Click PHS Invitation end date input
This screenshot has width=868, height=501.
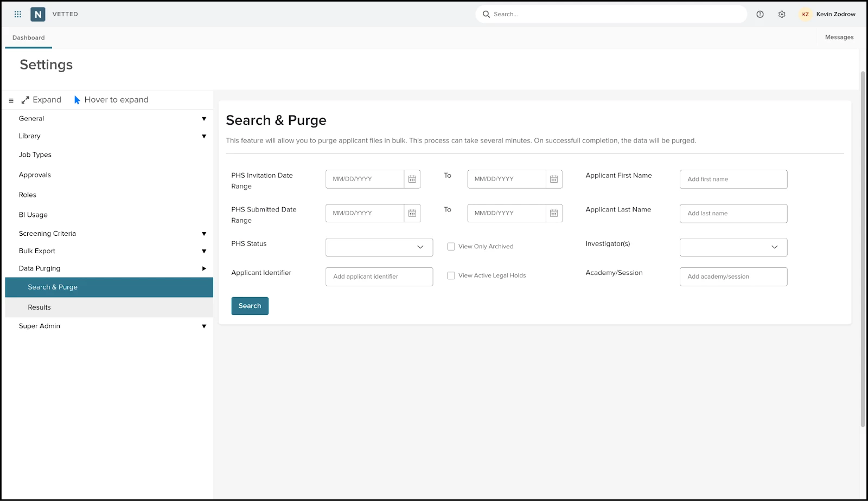pyautogui.click(x=507, y=179)
